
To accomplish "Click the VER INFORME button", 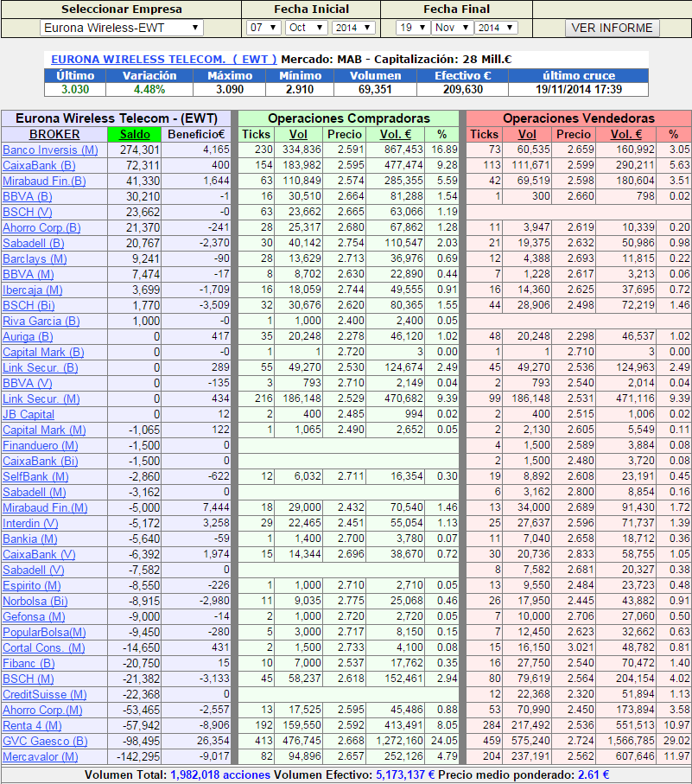I will [x=612, y=28].
